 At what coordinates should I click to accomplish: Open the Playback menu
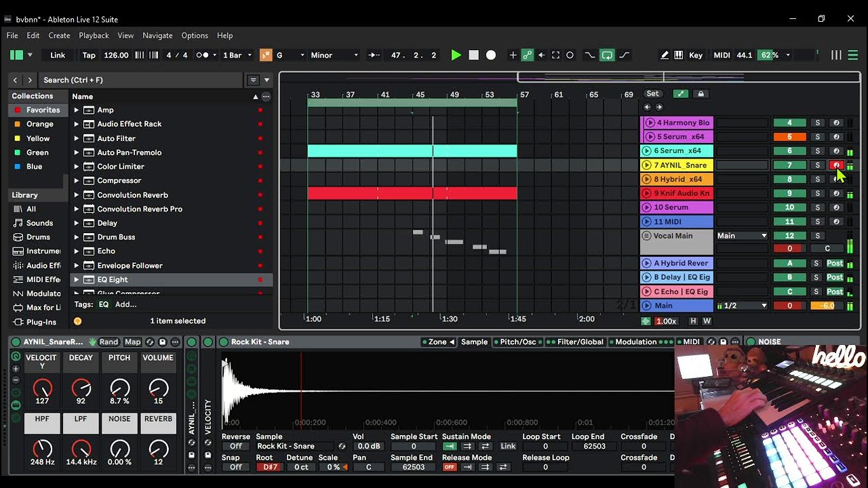94,35
